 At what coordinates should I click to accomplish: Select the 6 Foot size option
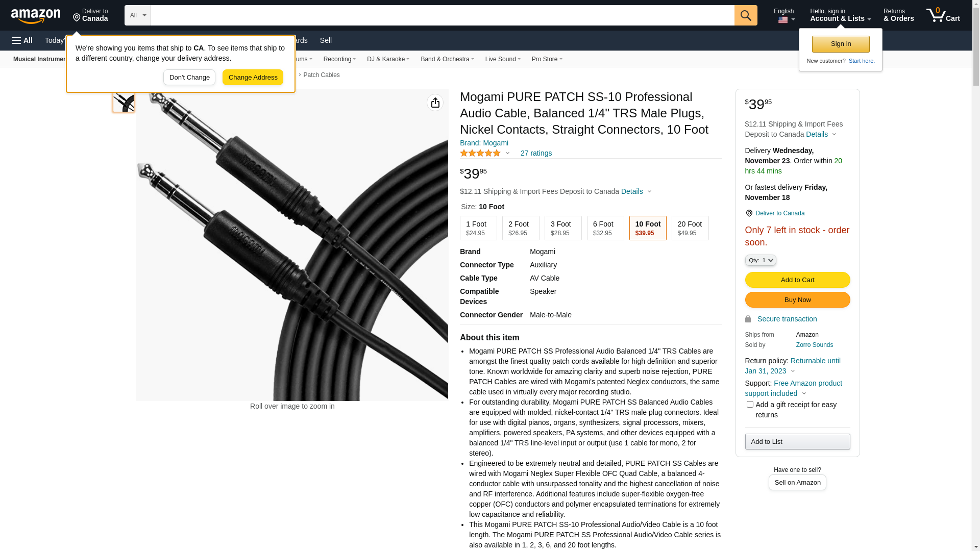605,228
